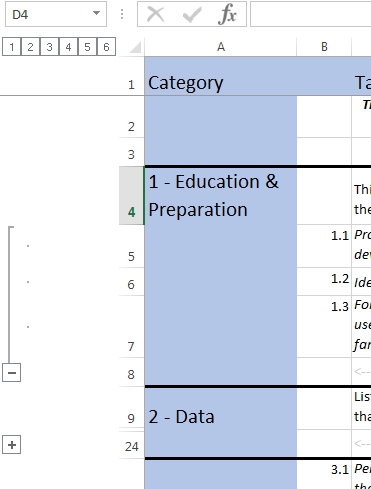
Task: Open the Name Box dropdown arrow
Action: (x=96, y=13)
